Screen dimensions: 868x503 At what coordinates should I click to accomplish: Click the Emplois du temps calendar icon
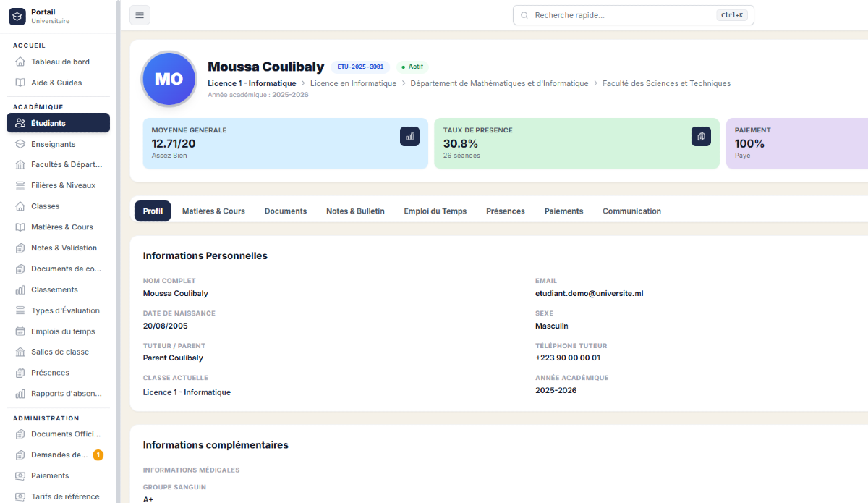20,331
